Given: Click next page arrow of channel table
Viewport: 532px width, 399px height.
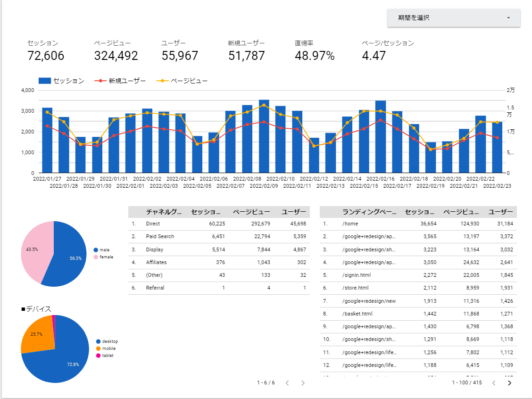Looking at the screenshot, I should click(303, 382).
